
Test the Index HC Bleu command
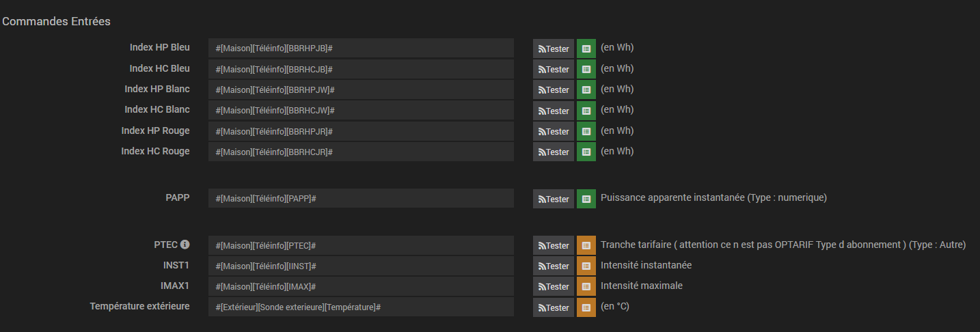[x=554, y=69]
